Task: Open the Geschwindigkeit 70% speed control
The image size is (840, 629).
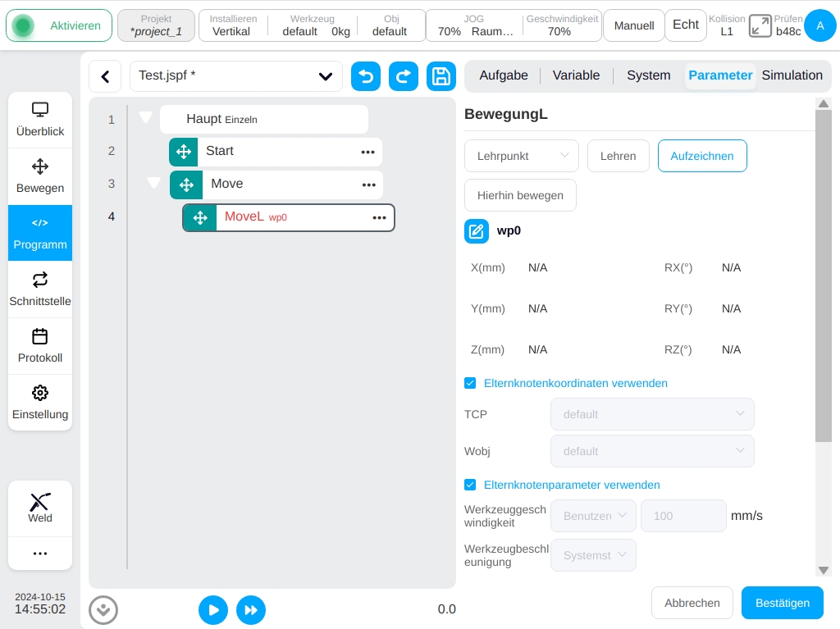Action: (561, 25)
